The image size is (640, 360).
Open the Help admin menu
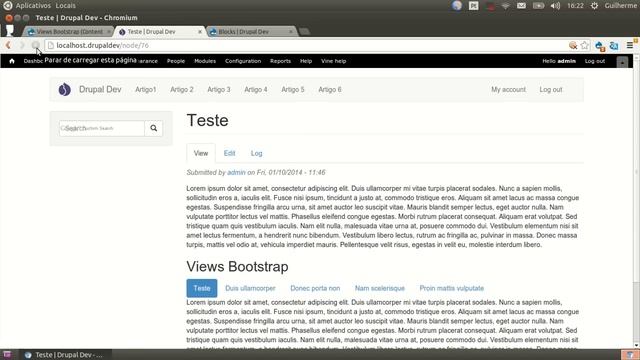[x=306, y=61]
